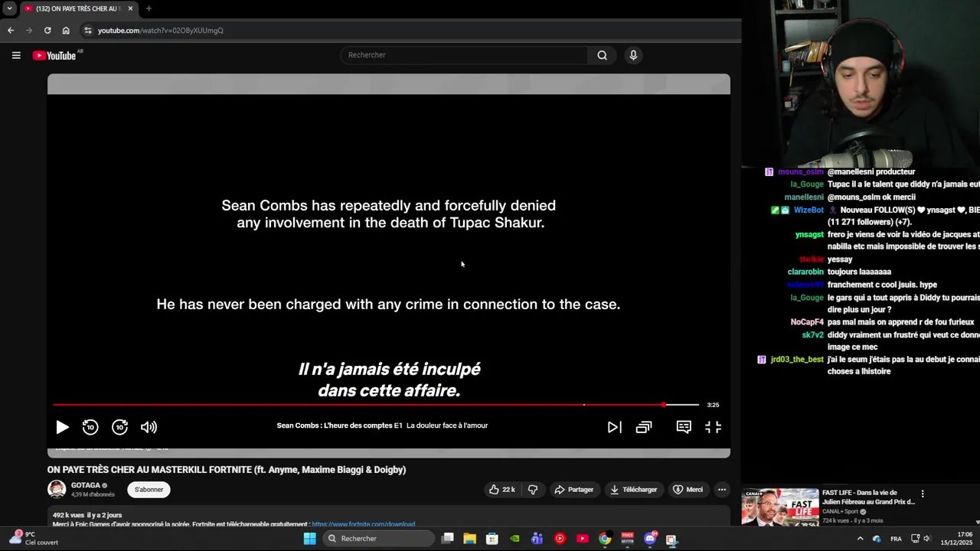Click chat username jrd03_the_best
The width and height of the screenshot is (980, 551).
(795, 360)
